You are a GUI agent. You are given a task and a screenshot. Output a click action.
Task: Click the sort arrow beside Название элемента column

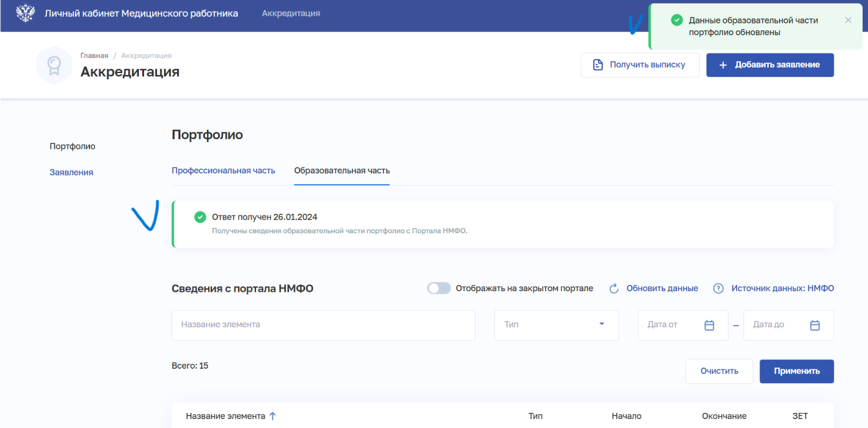pos(273,416)
